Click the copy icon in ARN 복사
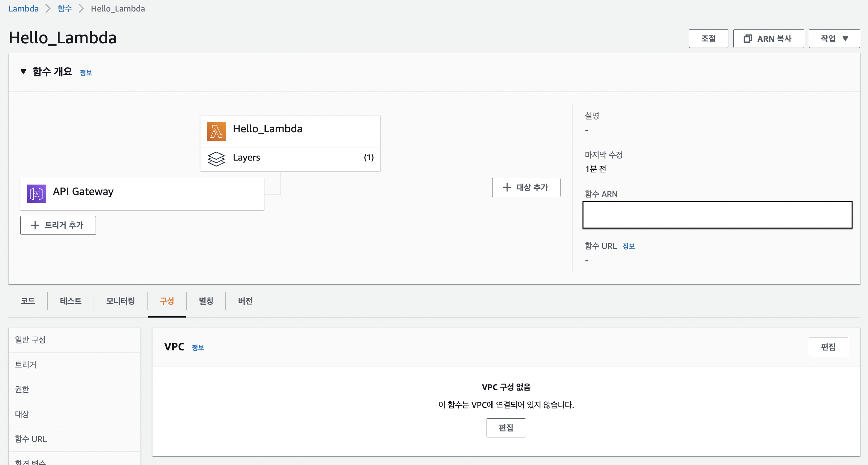868x465 pixels. click(x=748, y=39)
